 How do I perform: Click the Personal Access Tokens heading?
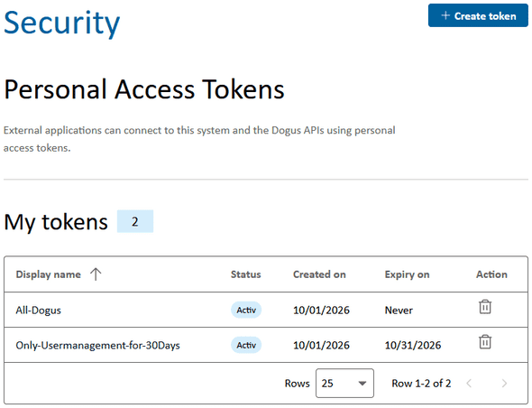click(144, 89)
